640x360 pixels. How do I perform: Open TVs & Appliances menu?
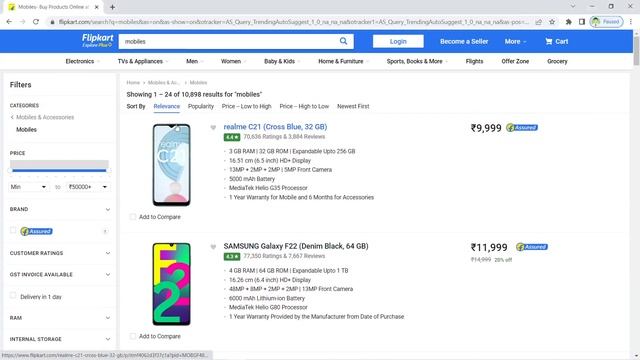142,61
